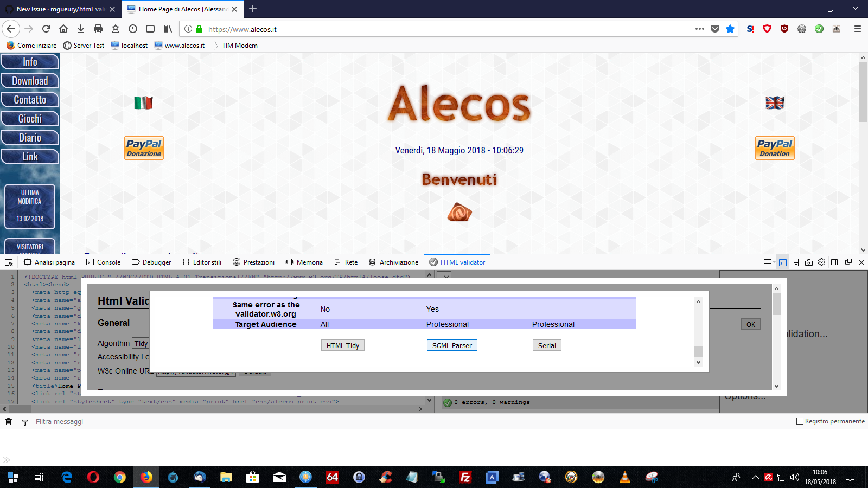
Task: Choose the HTML Tidy button
Action: [343, 345]
